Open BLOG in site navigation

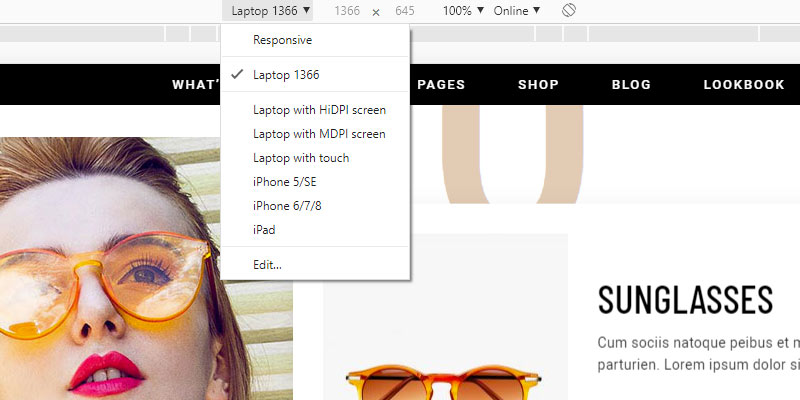point(632,85)
